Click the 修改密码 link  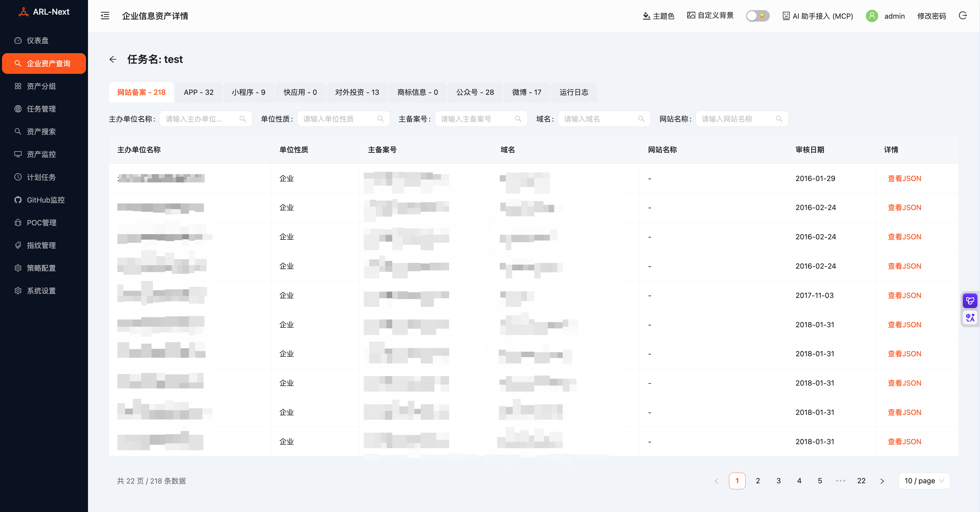pyautogui.click(x=931, y=16)
